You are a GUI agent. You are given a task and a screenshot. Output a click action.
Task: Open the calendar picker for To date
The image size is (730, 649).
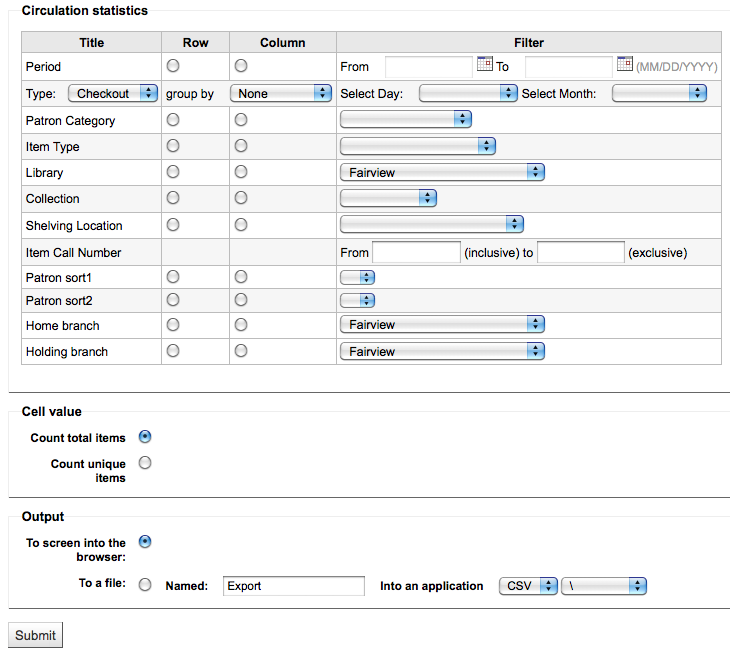tap(625, 63)
